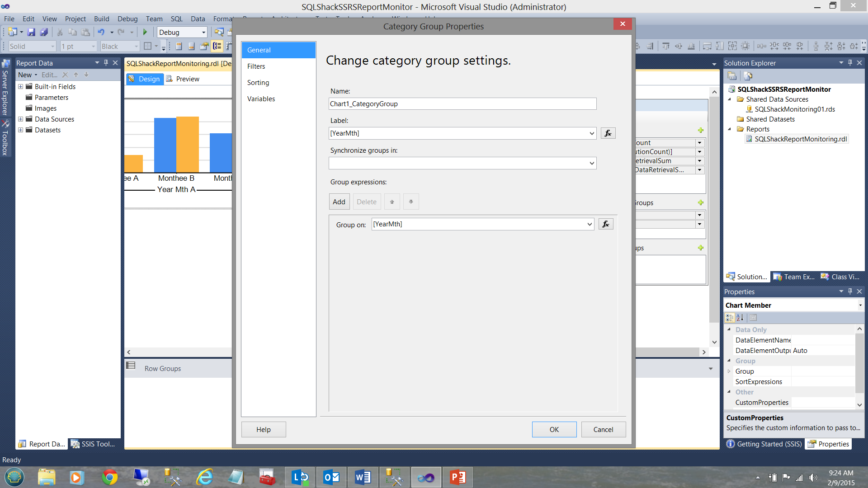Click the Group on expression fx button

606,224
